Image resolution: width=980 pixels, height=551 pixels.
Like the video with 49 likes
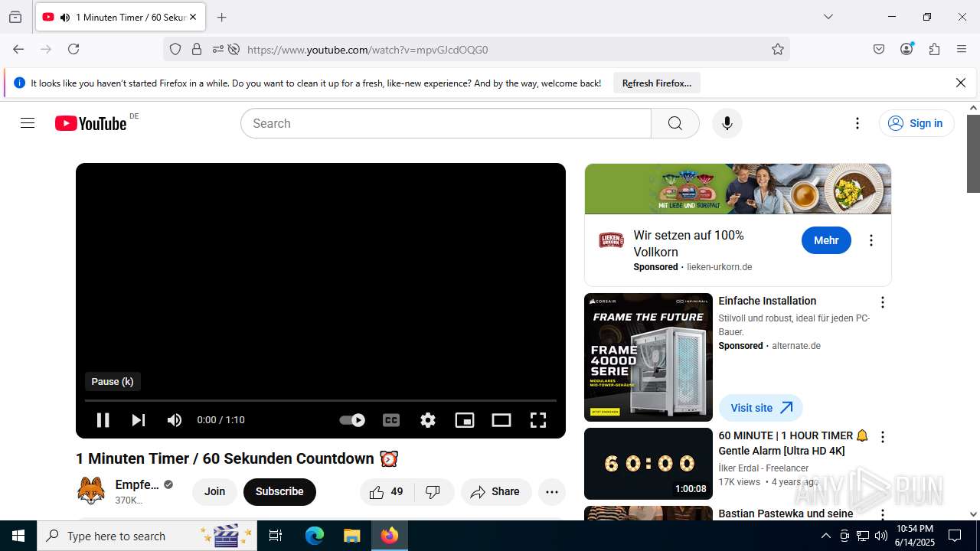[x=387, y=491]
